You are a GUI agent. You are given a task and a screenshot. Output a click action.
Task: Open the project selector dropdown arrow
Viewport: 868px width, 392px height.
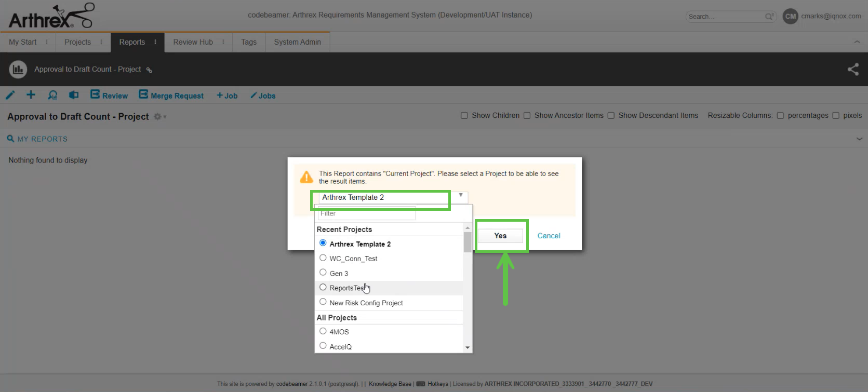point(461,196)
